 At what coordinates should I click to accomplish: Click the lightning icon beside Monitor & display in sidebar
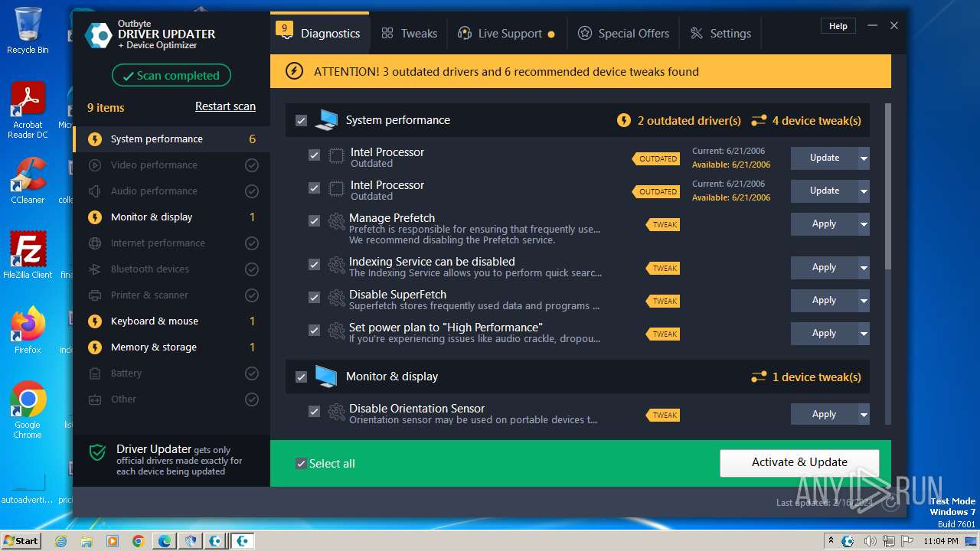point(95,217)
